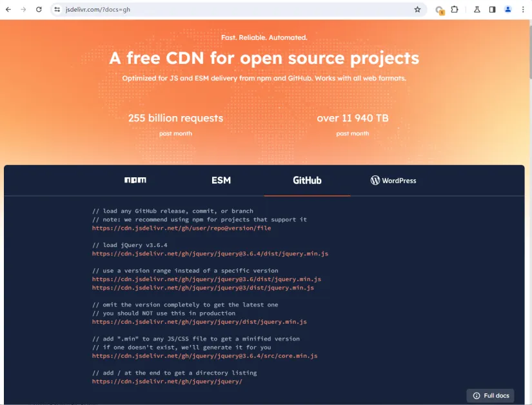This screenshot has width=532, height=405.
Task: Click the icon with the orange 1 badge
Action: (438, 9)
